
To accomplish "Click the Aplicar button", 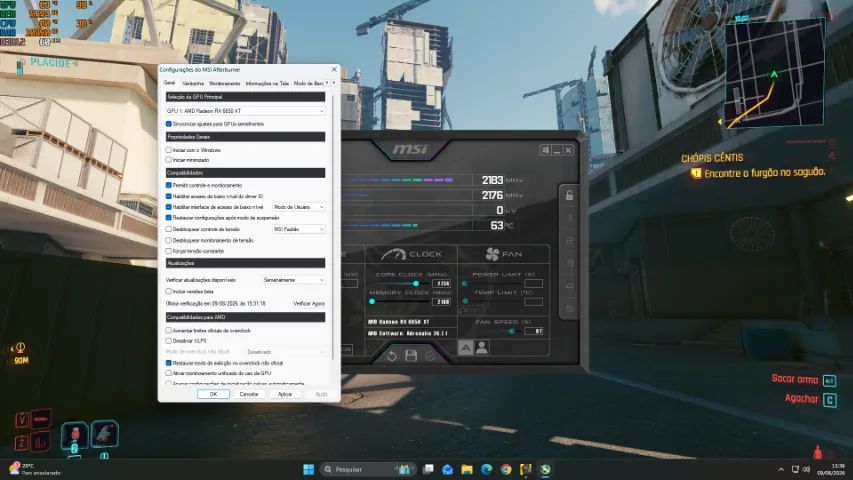I will tap(285, 394).
